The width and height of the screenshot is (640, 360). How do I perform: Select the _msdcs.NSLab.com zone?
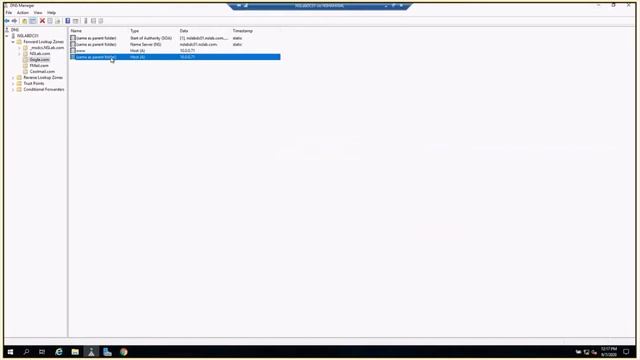point(47,48)
